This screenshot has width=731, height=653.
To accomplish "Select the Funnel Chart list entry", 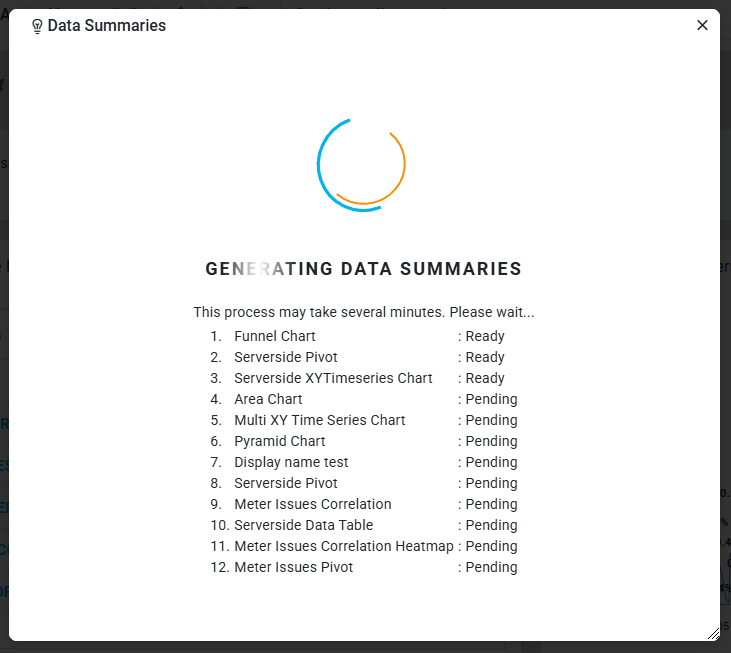I will (x=275, y=336).
